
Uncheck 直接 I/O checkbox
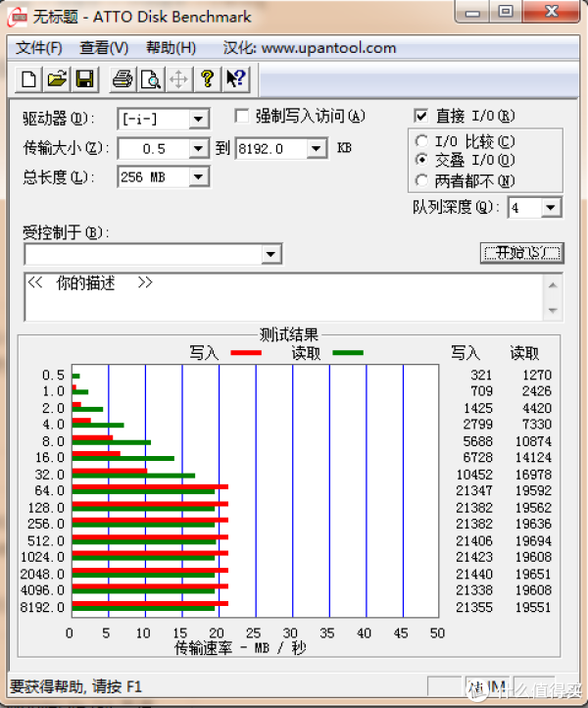420,116
